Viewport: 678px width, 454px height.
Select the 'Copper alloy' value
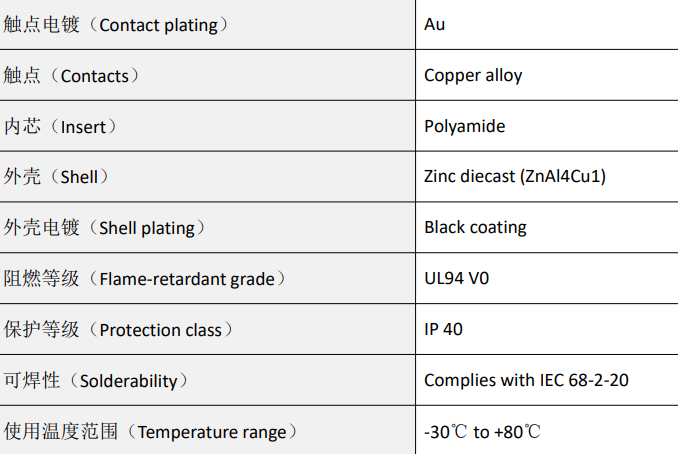click(473, 75)
